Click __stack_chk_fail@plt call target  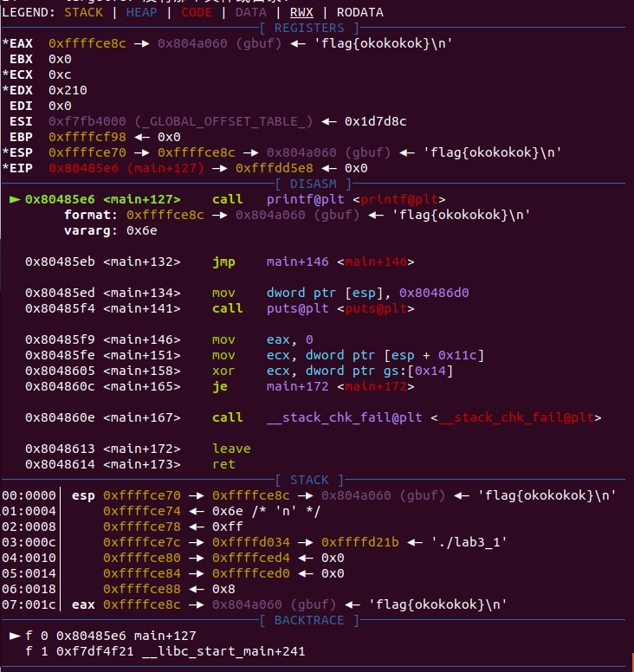(x=344, y=418)
